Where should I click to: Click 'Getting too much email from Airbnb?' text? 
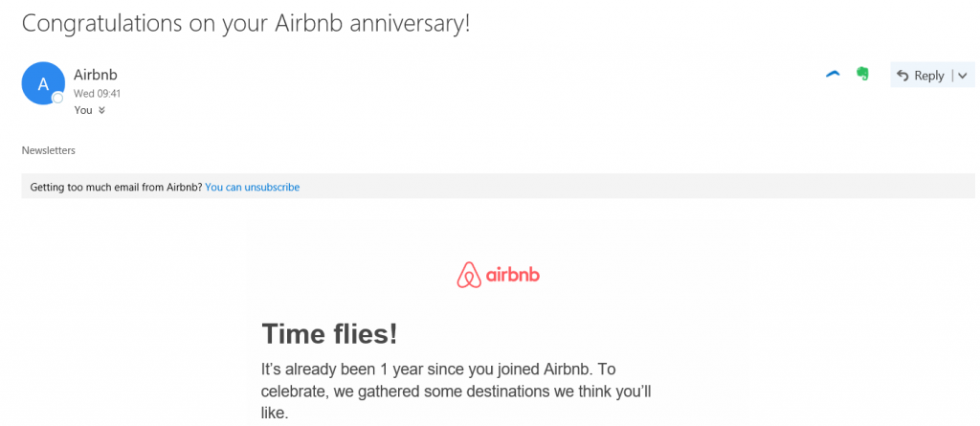pos(116,187)
